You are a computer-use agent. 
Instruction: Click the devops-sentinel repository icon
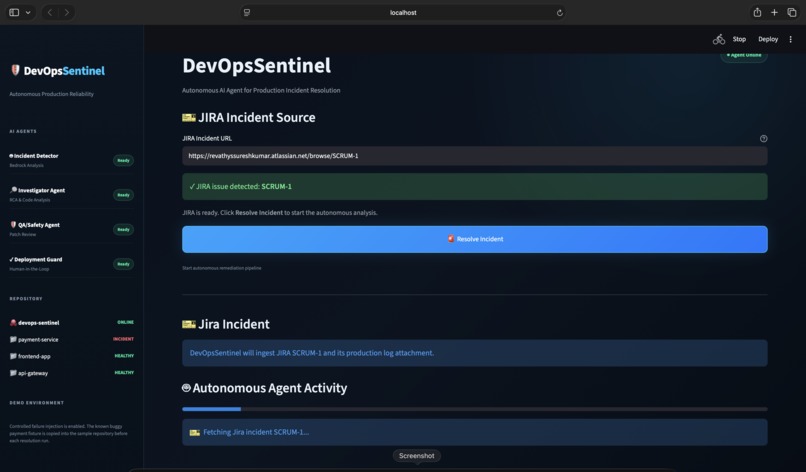13,322
